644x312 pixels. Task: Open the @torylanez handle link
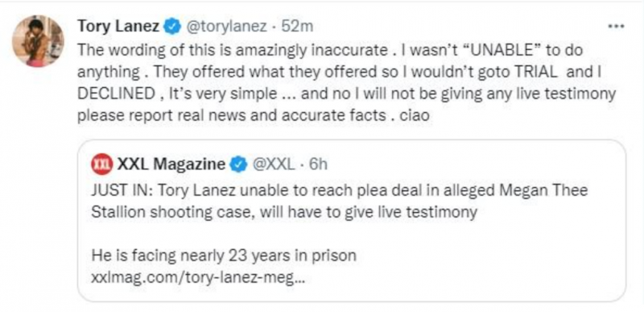[227, 27]
